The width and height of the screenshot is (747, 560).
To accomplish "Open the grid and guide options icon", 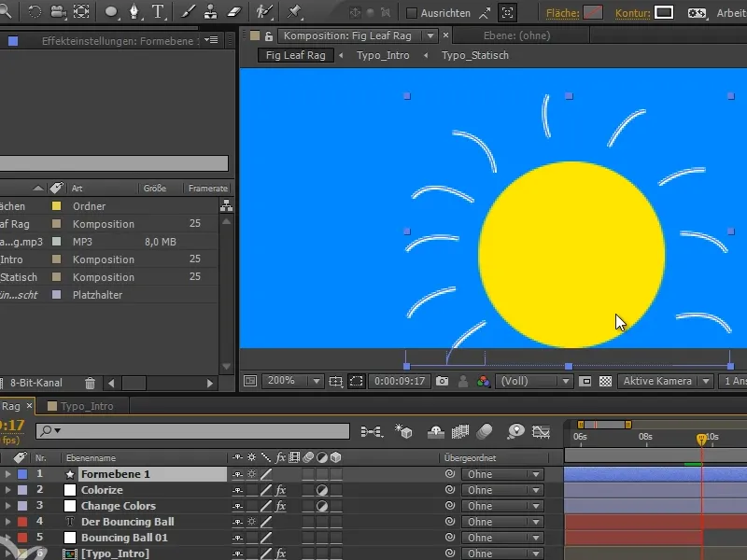I will 335,381.
